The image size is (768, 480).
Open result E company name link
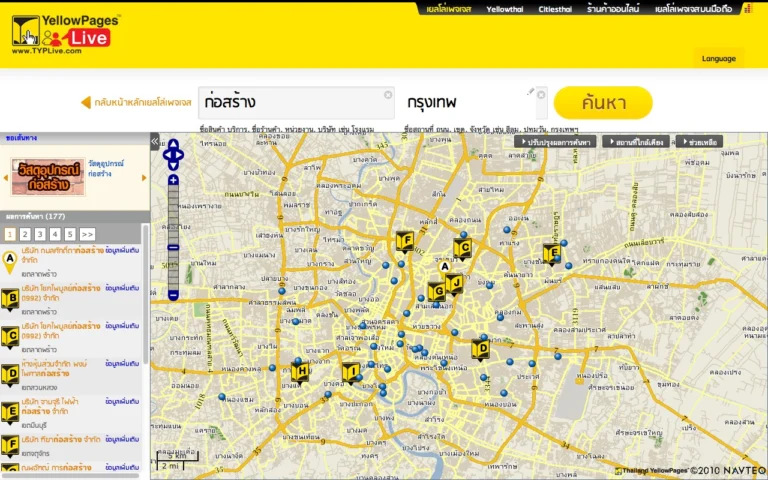[x=50, y=406]
